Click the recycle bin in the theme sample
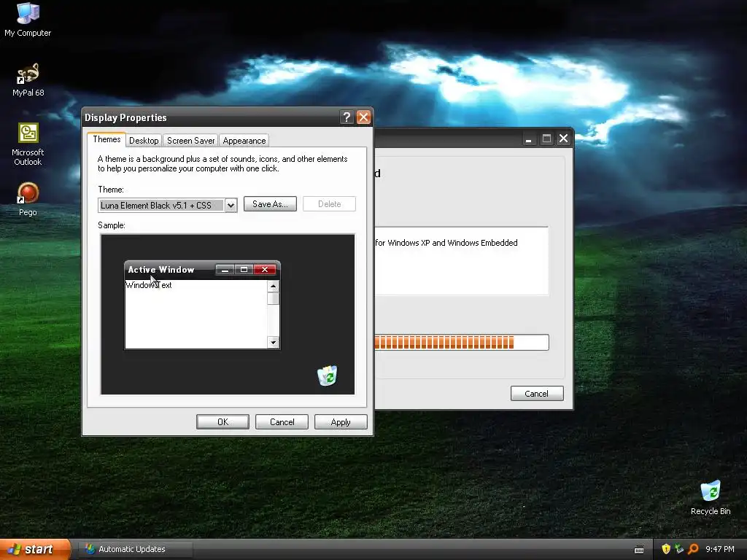 [328, 376]
